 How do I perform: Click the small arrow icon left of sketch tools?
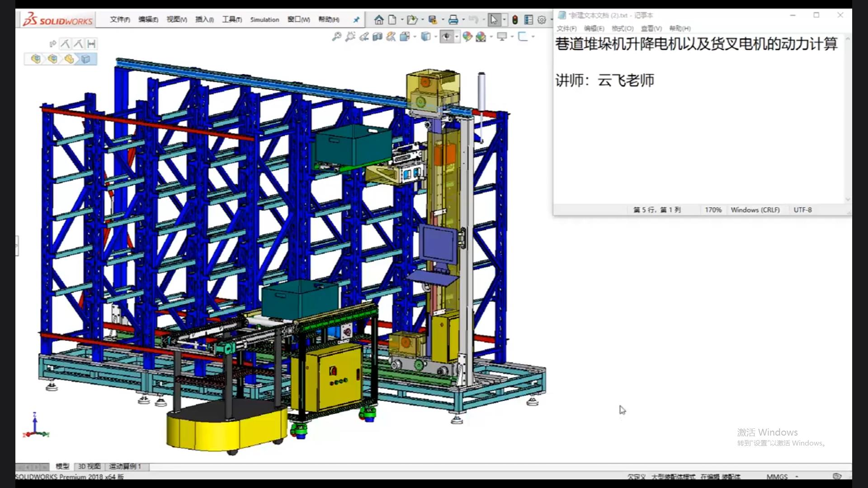click(52, 44)
